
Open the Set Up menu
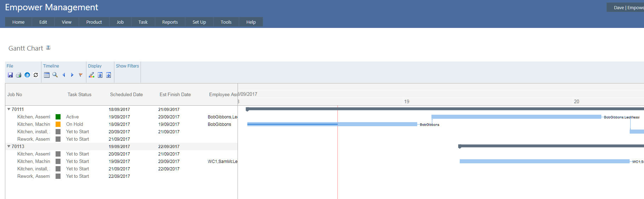(199, 22)
